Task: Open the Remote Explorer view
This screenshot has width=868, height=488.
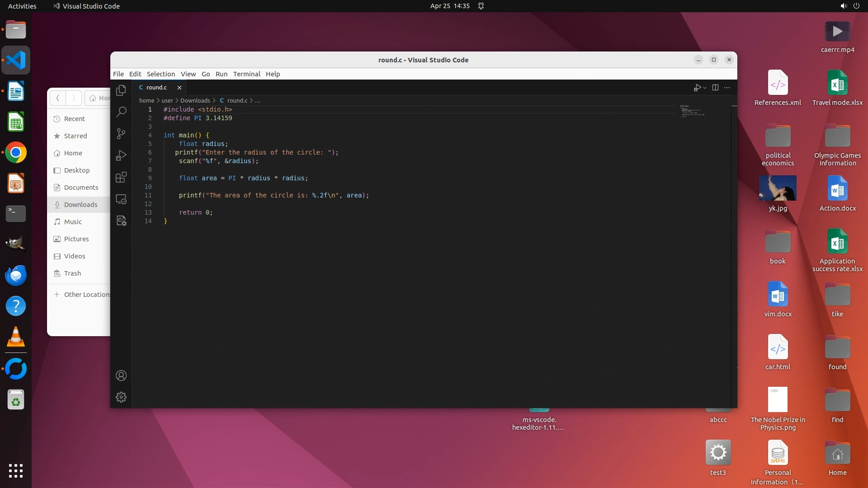Action: coord(121,199)
